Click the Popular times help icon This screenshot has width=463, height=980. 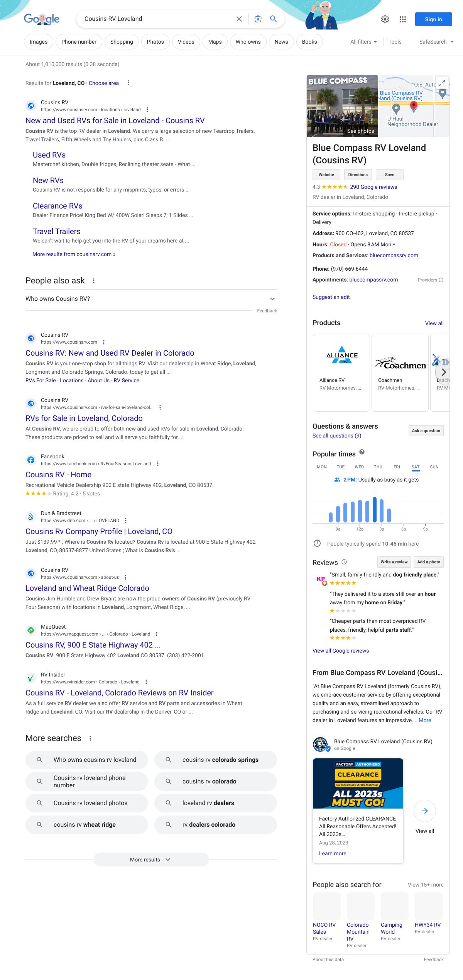362,452
